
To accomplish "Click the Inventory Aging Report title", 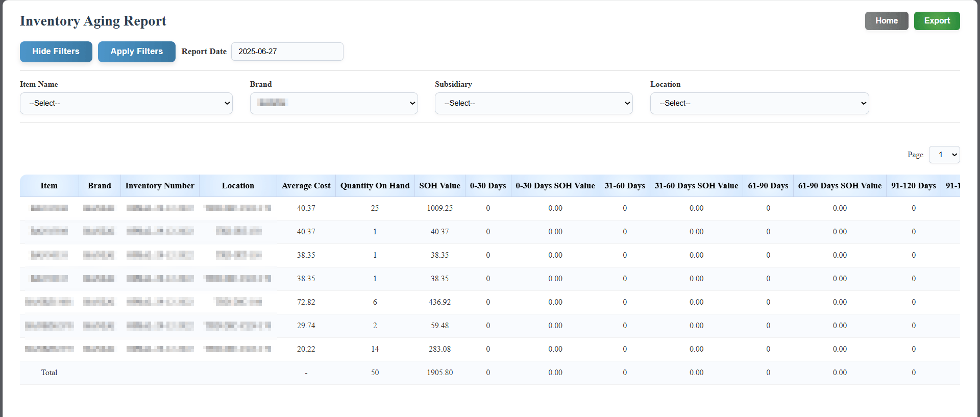I will pos(93,21).
